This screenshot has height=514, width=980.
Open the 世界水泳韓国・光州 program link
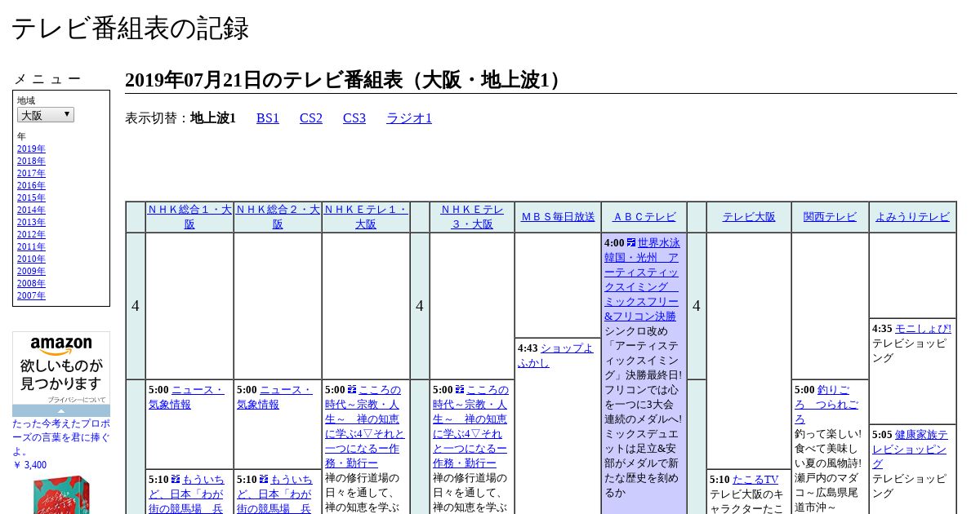(643, 279)
